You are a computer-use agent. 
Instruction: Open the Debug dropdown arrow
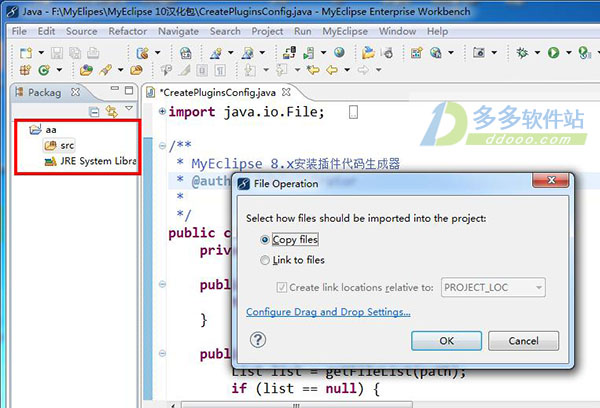(x=537, y=52)
